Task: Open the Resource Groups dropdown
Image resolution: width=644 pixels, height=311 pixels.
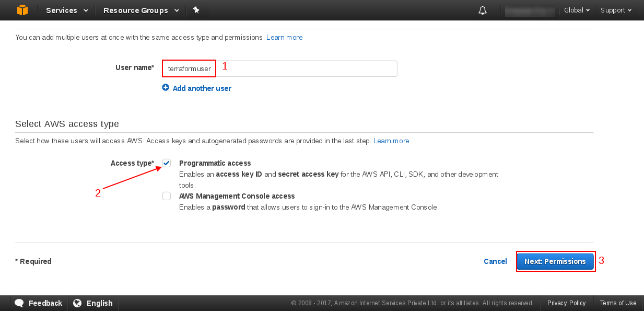Action: coord(141,10)
